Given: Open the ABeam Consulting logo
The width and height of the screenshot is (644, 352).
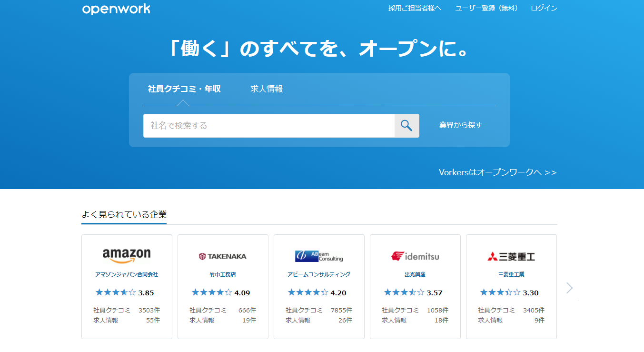Looking at the screenshot, I should point(319,256).
